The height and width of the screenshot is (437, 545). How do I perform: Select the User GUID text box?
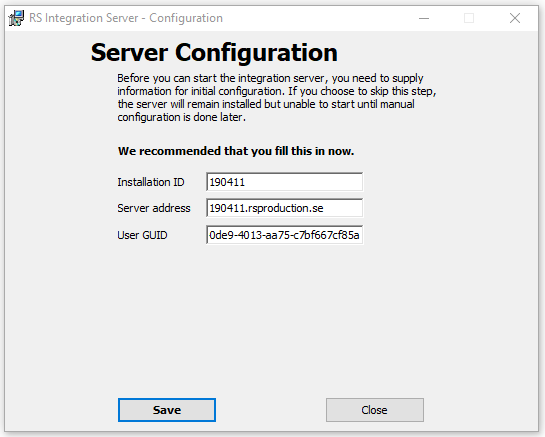(284, 235)
